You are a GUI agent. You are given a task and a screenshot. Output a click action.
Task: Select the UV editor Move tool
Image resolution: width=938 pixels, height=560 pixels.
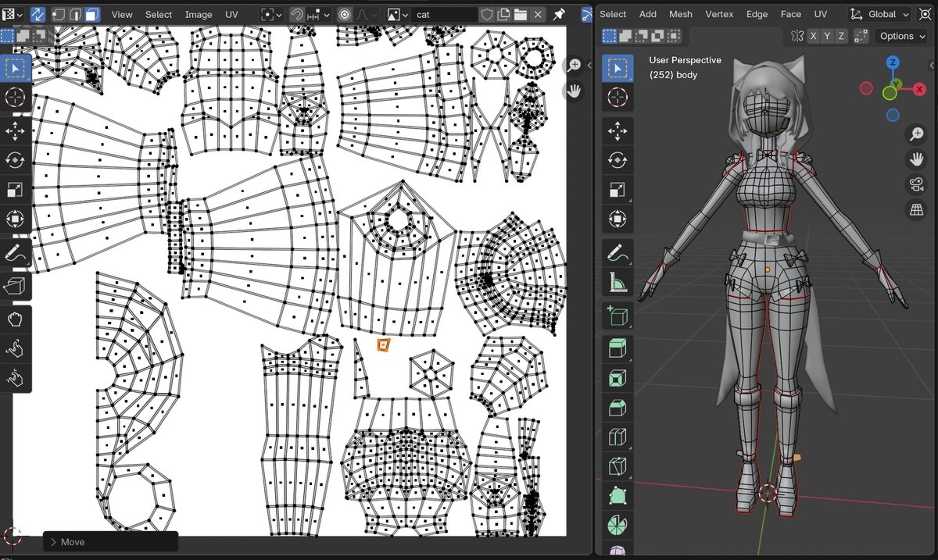[x=16, y=130]
